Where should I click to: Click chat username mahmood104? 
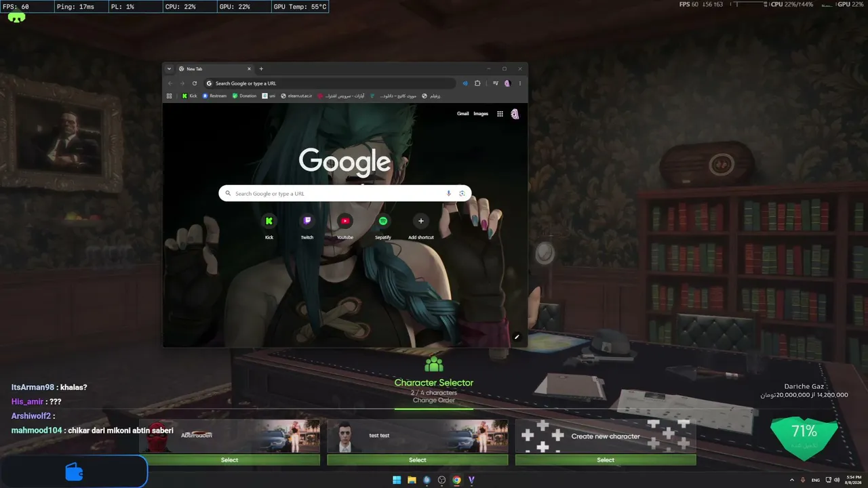pyautogui.click(x=37, y=430)
